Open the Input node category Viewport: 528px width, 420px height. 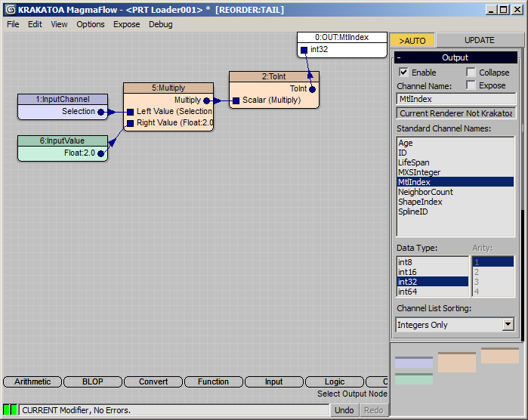[x=273, y=381]
